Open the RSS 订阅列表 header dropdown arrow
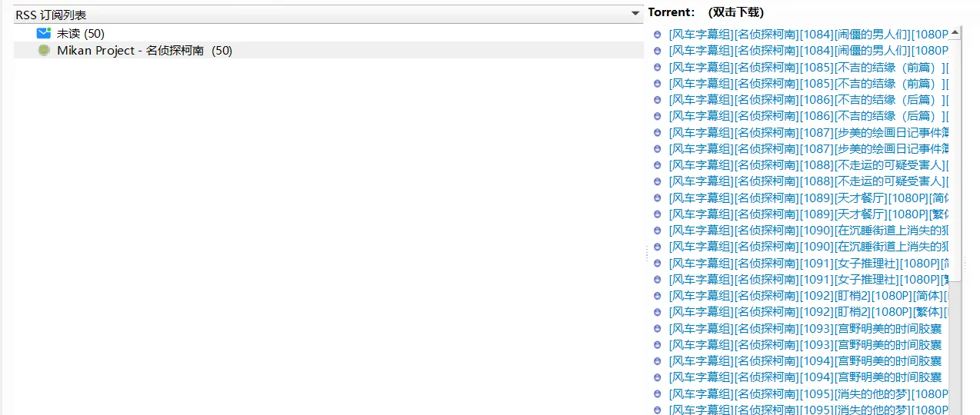This screenshot has height=415, width=980. pyautogui.click(x=635, y=14)
